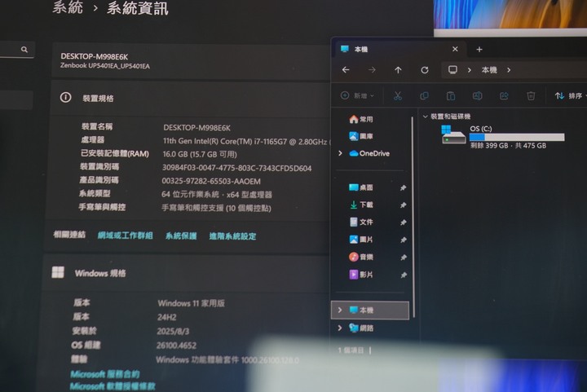The height and width of the screenshot is (392, 587).
Task: Click the 1 個項目 status bar text
Action: [x=351, y=350]
